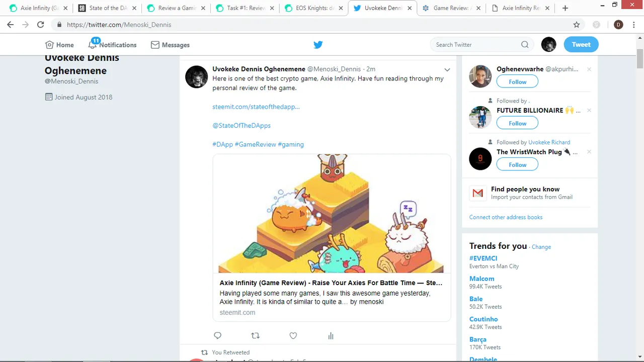
Task: Click the blue Tweet button
Action: pyautogui.click(x=581, y=45)
